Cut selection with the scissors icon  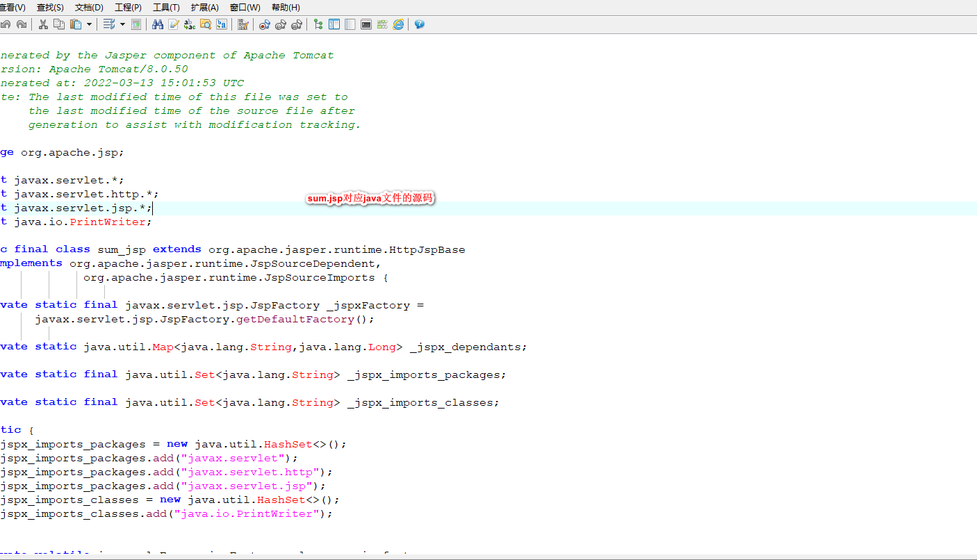coord(43,24)
